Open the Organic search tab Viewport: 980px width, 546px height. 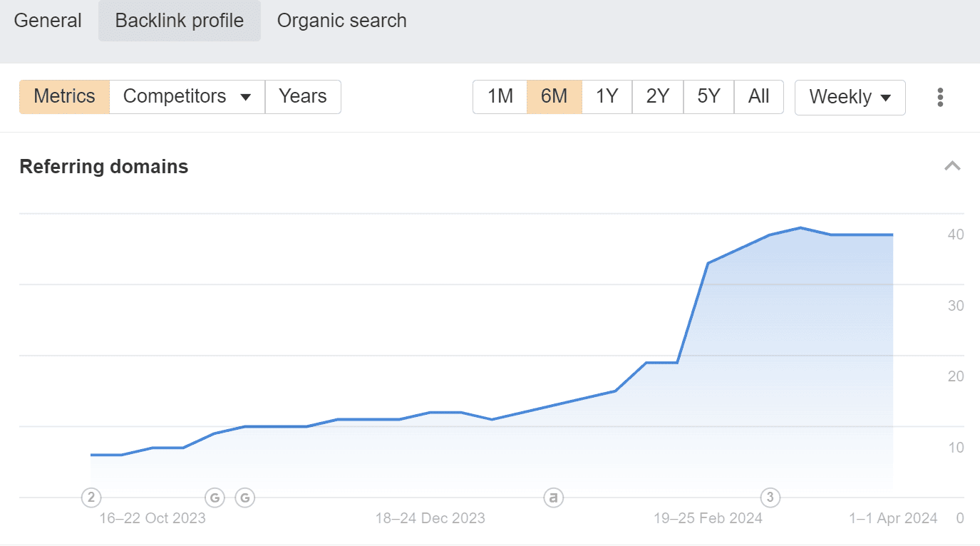(342, 21)
